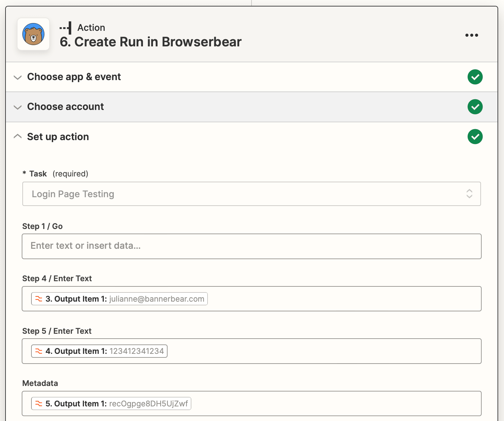Viewport: 504px width, 421px height.
Task: Click the green checkmark on Choose account
Action: [475, 107]
